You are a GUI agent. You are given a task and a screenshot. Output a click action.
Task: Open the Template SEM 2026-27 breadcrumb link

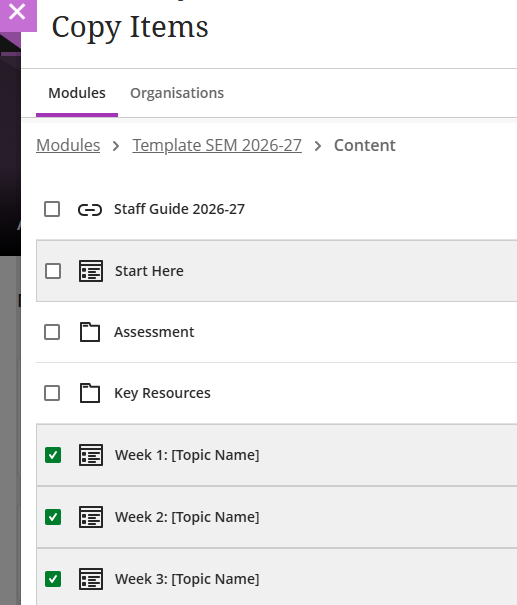(217, 145)
